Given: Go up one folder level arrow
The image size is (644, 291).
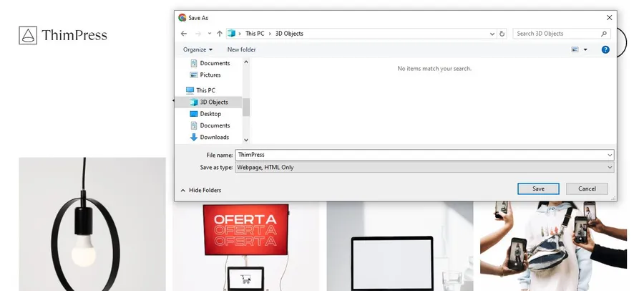Looking at the screenshot, I should point(220,34).
